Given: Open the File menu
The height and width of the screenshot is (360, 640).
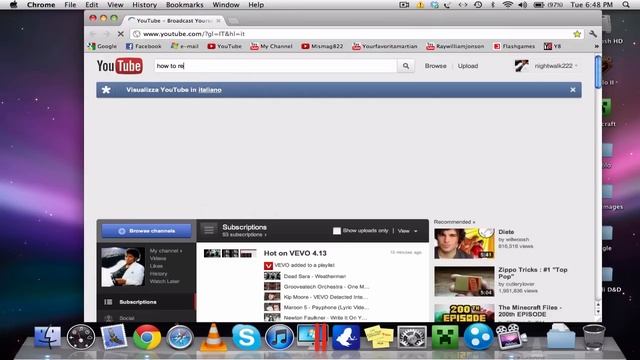Looking at the screenshot, I should click(x=70, y=5).
